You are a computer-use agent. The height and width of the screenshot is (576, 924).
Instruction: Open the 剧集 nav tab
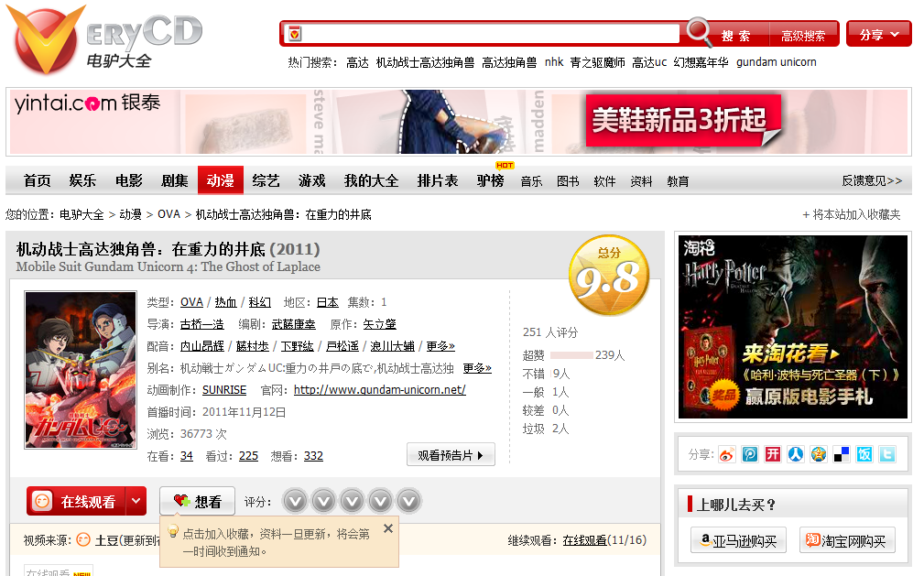pos(175,180)
